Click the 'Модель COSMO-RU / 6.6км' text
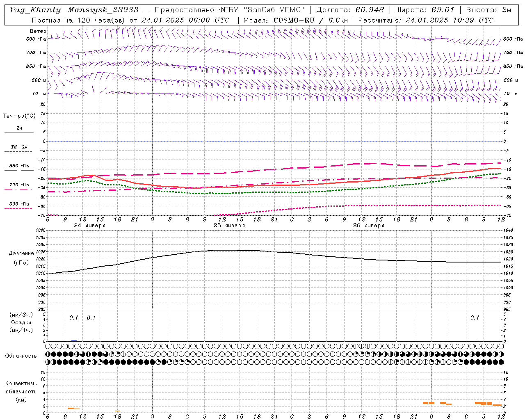Viewport: 525px width, 420px height. (296, 20)
